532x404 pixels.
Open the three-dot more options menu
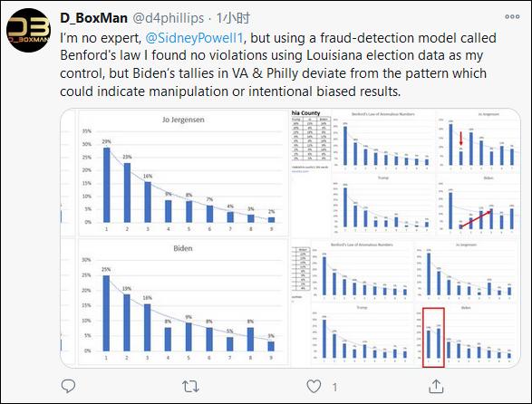coord(512,16)
